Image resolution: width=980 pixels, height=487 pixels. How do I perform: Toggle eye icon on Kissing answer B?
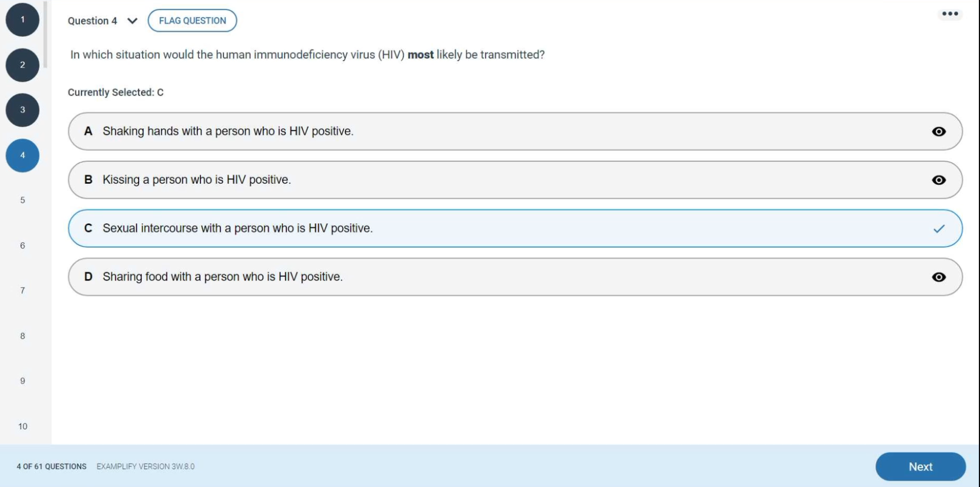click(x=939, y=180)
